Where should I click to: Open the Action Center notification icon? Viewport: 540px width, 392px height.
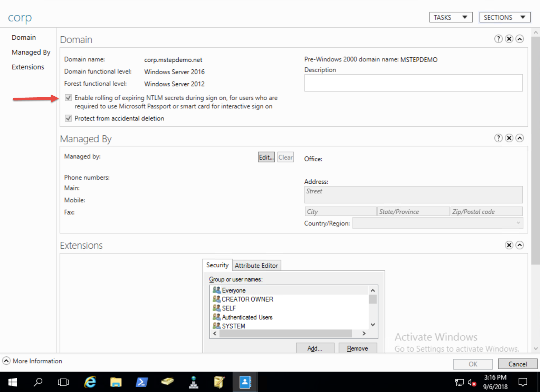[523, 382]
